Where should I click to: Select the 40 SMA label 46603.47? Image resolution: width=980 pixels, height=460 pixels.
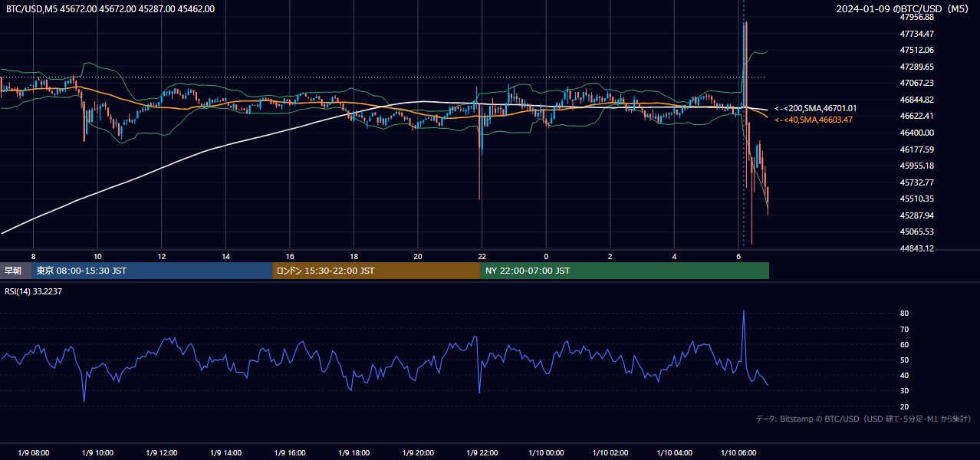pyautogui.click(x=814, y=120)
